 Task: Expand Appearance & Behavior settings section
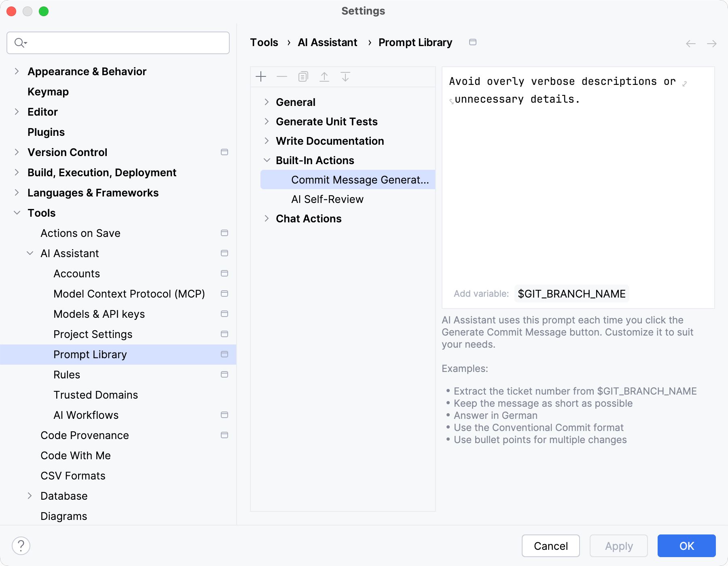17,72
